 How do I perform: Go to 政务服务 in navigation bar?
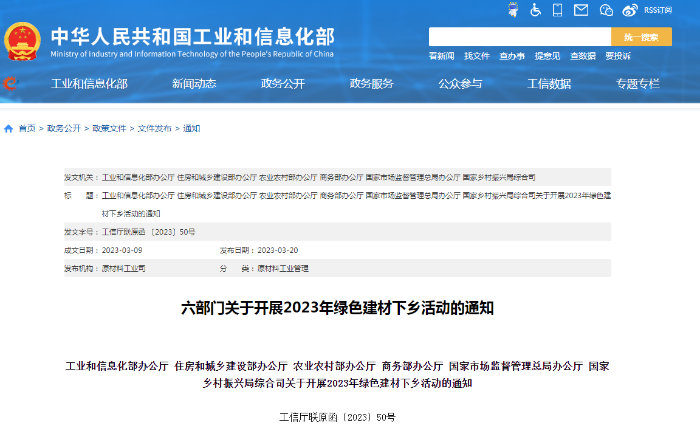pos(371,84)
